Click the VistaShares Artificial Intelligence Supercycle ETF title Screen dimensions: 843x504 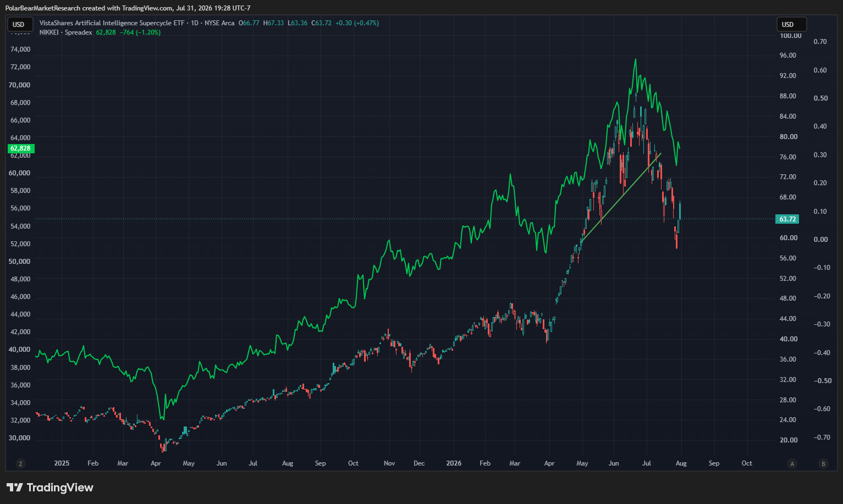tap(112, 23)
